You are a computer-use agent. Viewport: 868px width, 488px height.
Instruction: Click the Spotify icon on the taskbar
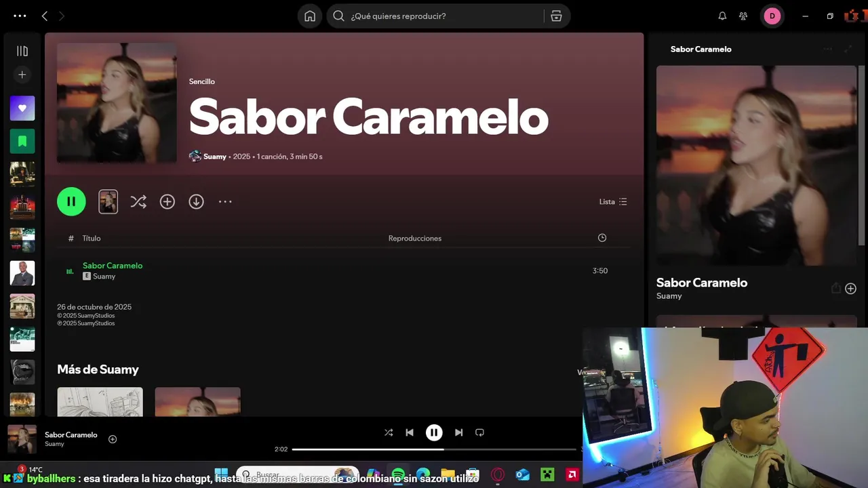point(398,474)
